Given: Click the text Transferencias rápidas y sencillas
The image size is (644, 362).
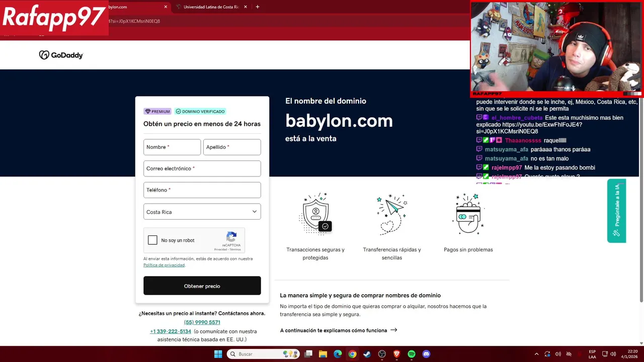Looking at the screenshot, I should click(x=392, y=253).
